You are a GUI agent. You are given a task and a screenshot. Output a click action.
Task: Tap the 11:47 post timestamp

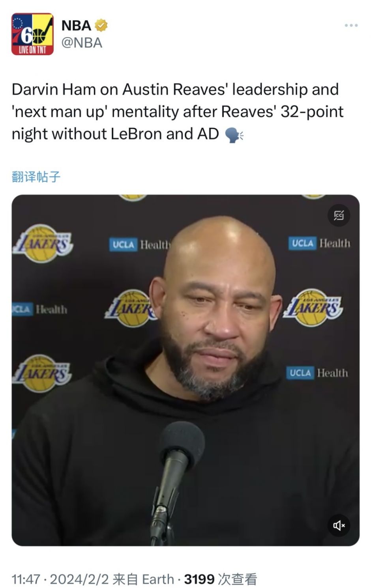(26, 579)
